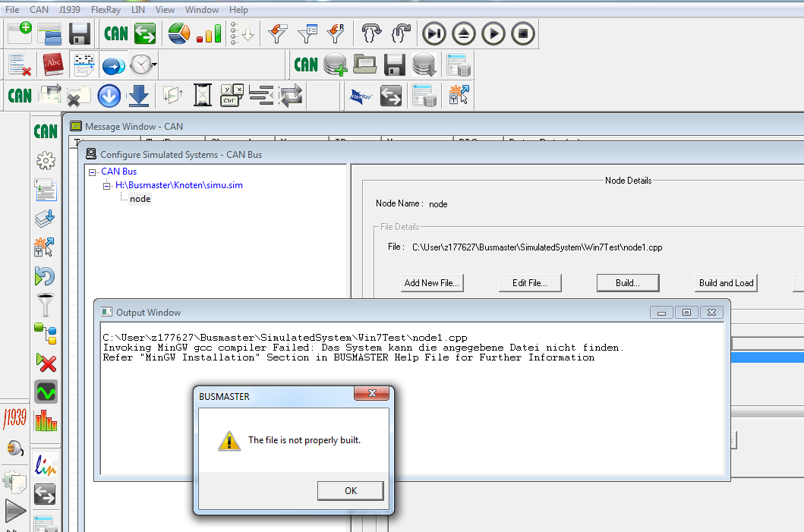Viewport: 804px width, 532px height.
Task: Click the Build and Load button
Action: 726,283
